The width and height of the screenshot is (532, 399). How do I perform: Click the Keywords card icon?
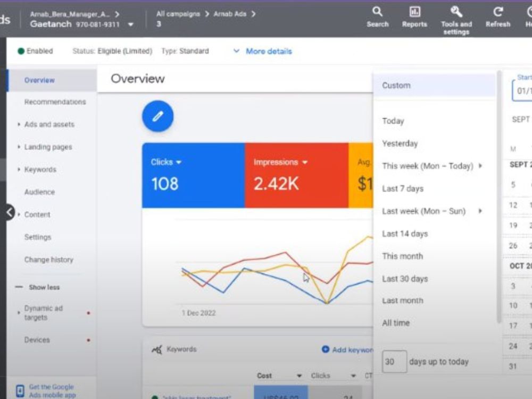point(157,349)
